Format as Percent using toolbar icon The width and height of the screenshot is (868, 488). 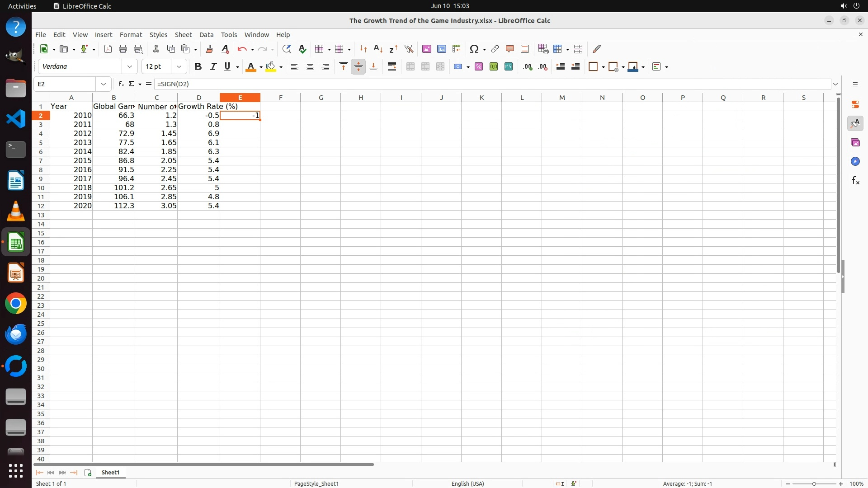click(479, 67)
